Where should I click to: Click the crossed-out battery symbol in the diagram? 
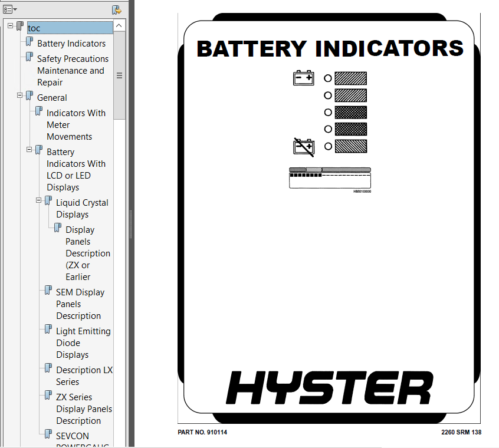click(x=304, y=147)
